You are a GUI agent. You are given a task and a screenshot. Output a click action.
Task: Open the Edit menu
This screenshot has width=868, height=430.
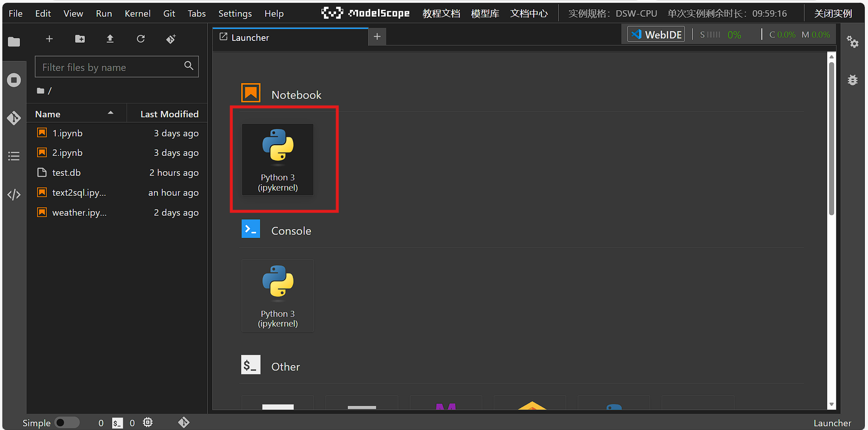tap(43, 13)
